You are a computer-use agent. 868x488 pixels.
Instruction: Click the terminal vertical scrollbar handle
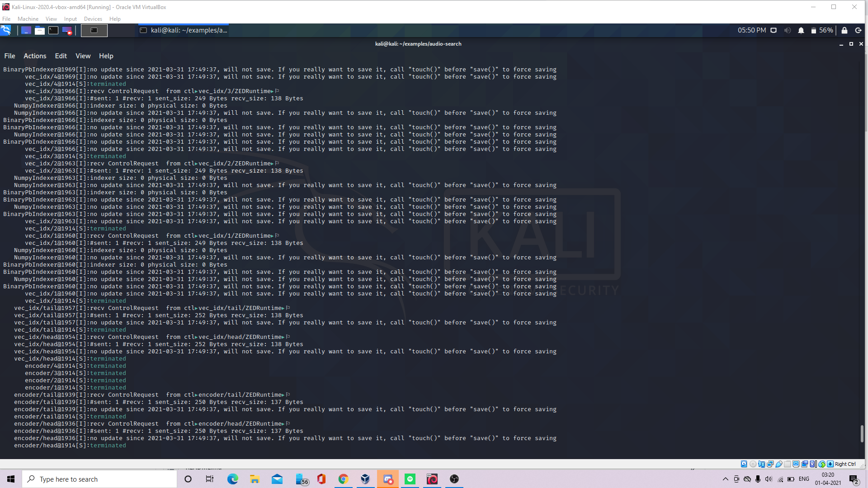(x=862, y=434)
